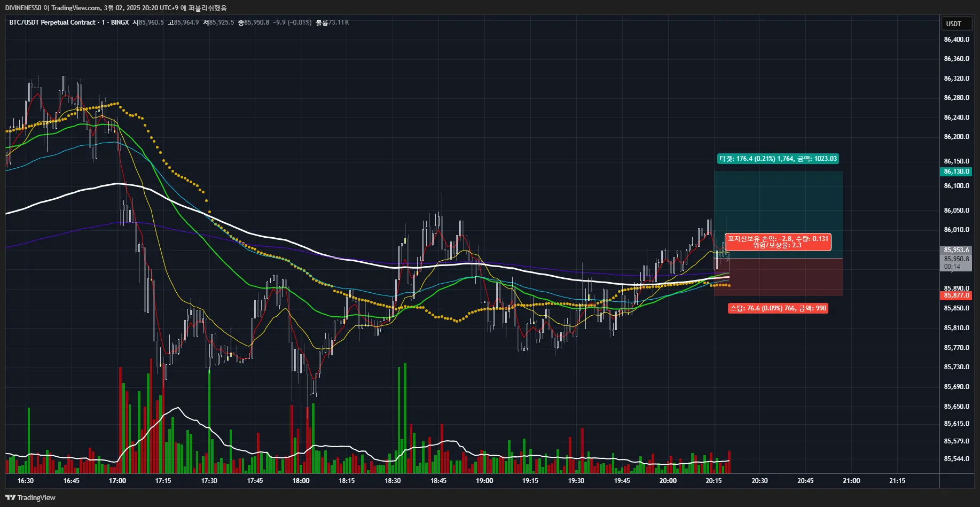Click the 19:45 time axis label
The width and height of the screenshot is (980, 507).
point(622,481)
